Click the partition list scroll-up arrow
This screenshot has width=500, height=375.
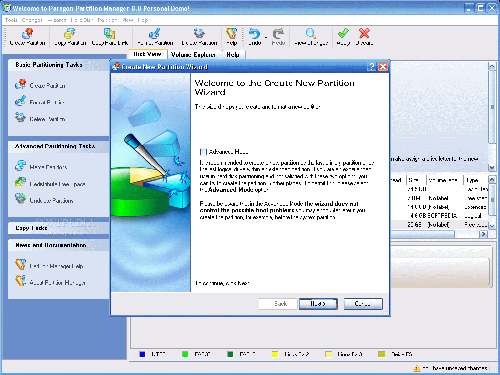point(492,180)
